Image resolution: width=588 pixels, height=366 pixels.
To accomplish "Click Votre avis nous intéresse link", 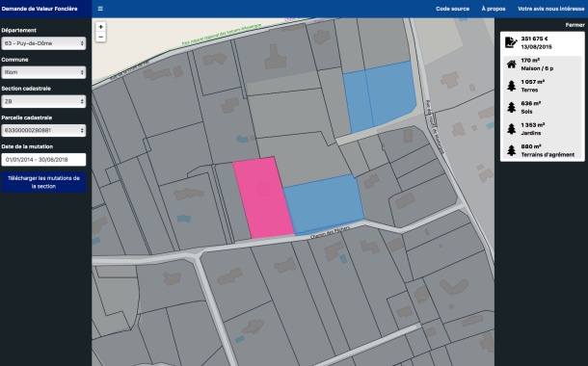I will (x=550, y=9).
